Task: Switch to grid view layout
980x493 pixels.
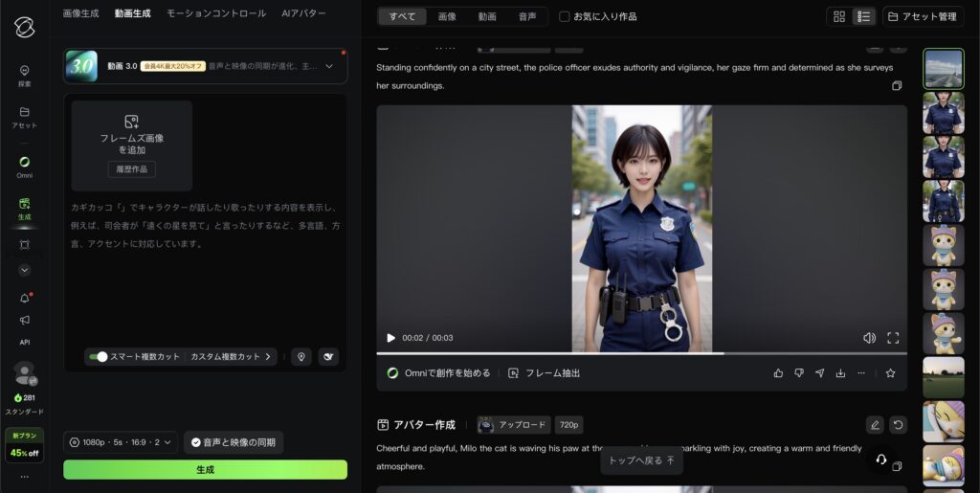Action: click(x=839, y=16)
